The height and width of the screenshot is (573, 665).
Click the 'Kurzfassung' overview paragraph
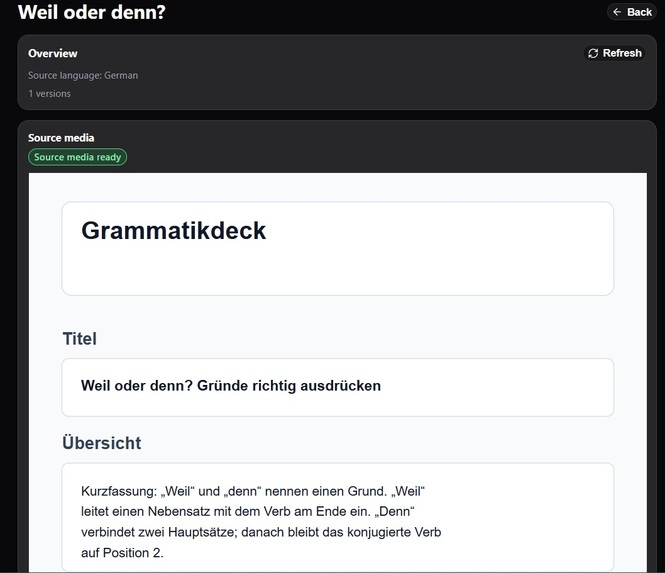[x=261, y=522]
